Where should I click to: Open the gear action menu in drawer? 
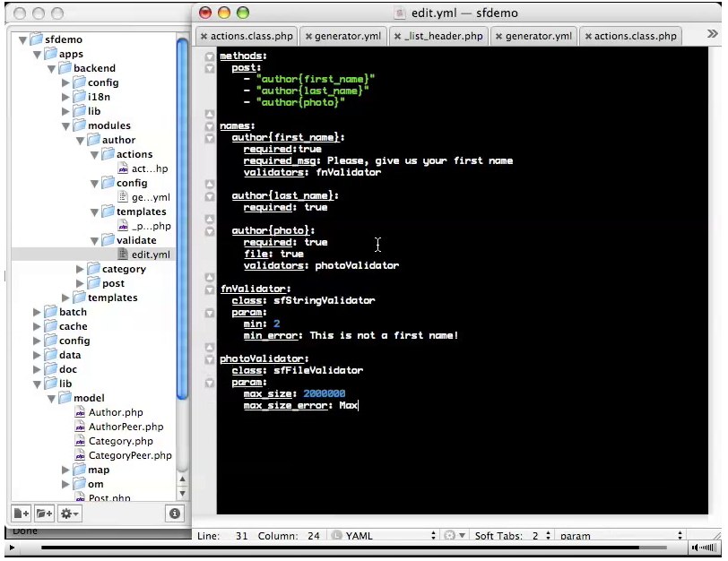(69, 514)
